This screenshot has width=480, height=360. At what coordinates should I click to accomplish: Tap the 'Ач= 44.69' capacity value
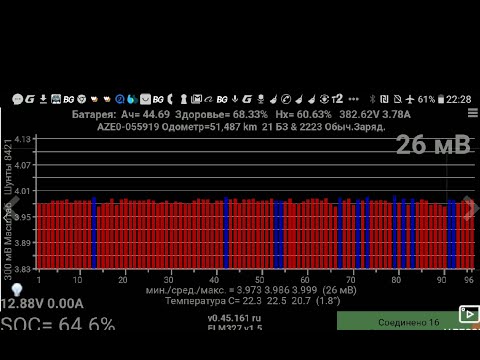click(x=145, y=114)
